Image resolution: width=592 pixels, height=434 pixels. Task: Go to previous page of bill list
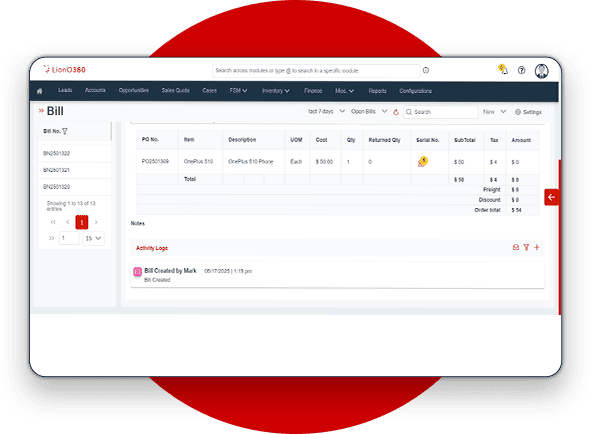point(68,222)
